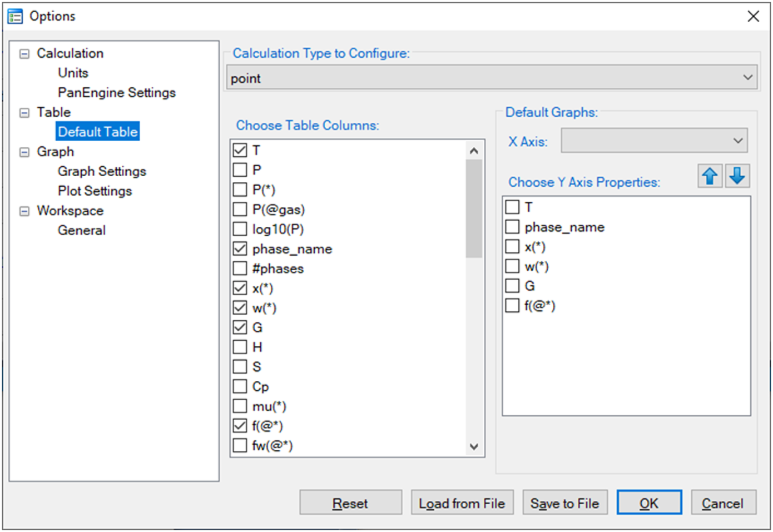
Task: Collapse the Calculation tree node
Action: 24,54
